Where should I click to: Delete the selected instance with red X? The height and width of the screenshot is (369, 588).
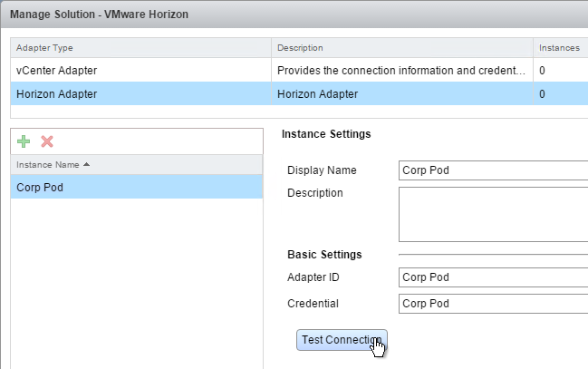click(x=47, y=141)
